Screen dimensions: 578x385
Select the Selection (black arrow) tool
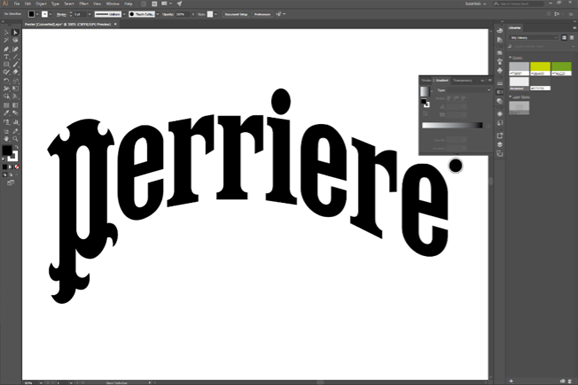click(x=6, y=33)
